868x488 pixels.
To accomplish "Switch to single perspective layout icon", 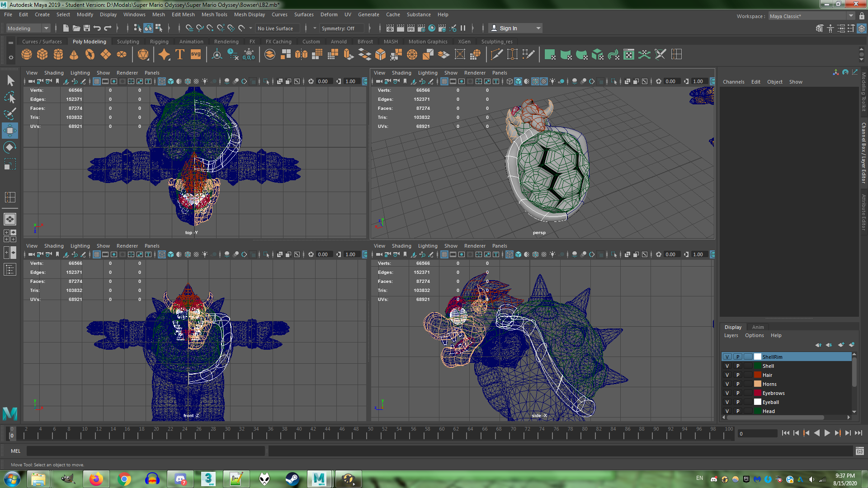I will click(x=10, y=219).
